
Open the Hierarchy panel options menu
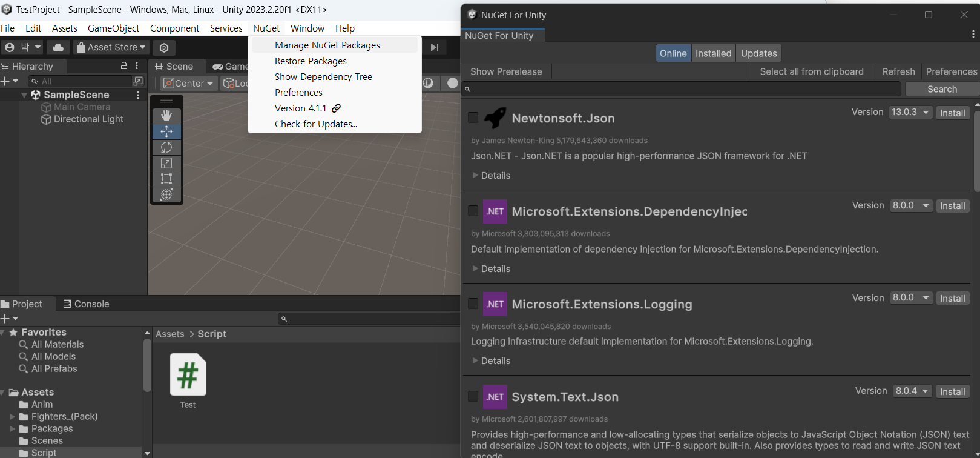coord(137,65)
